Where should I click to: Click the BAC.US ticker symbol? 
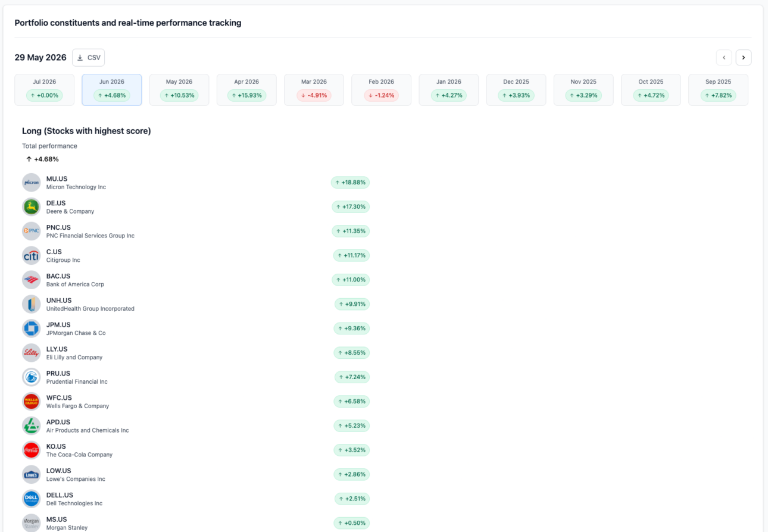[58, 276]
